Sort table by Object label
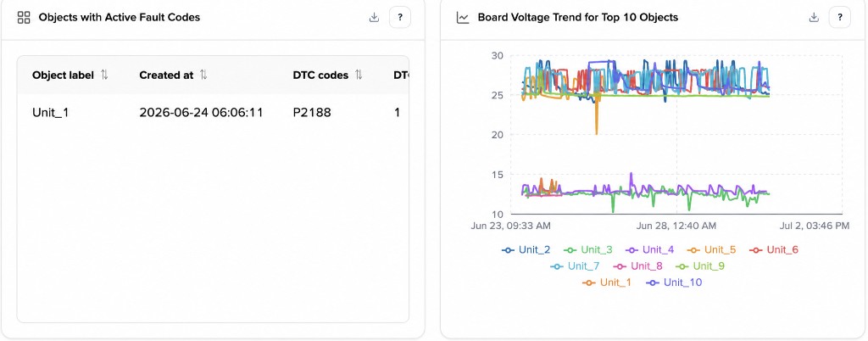868x341 pixels. [x=104, y=75]
